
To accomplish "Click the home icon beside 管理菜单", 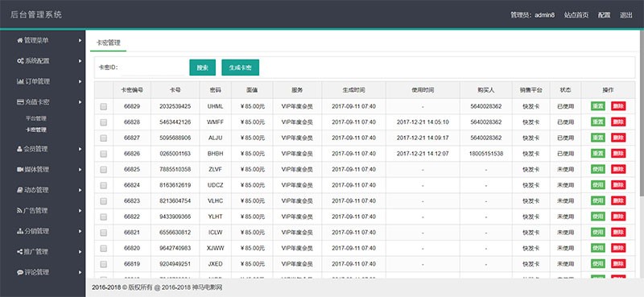I will [19, 40].
